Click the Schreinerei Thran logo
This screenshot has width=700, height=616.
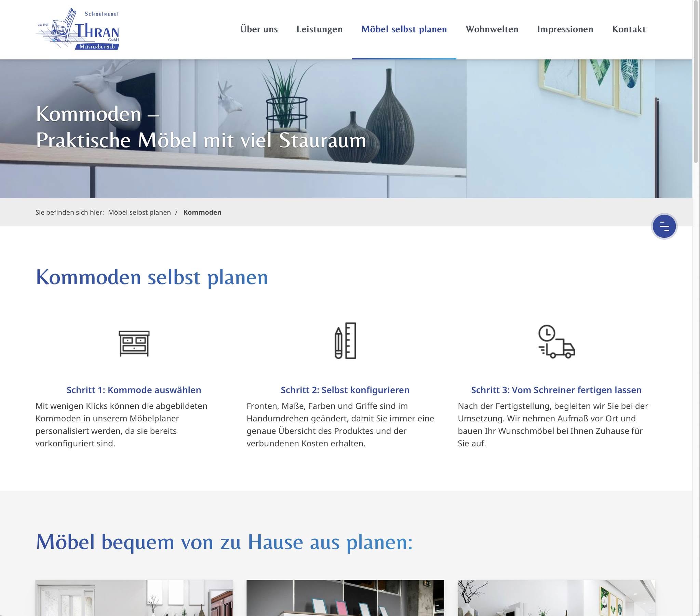[x=78, y=29]
